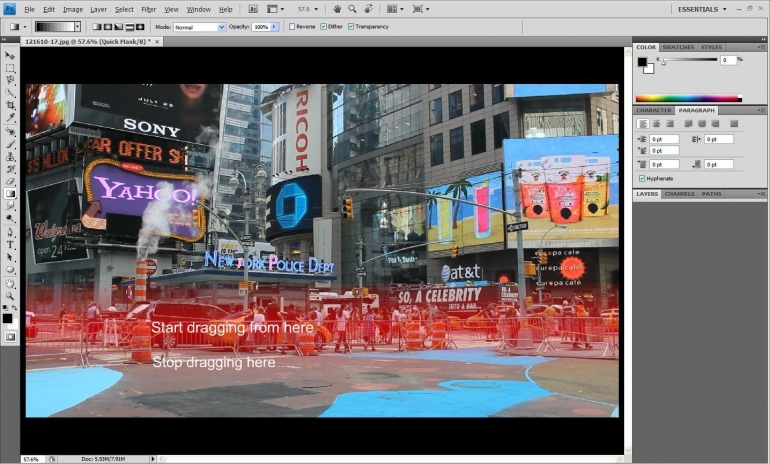
Task: Click the Rotate View tool in application bar
Action: pyautogui.click(x=369, y=9)
